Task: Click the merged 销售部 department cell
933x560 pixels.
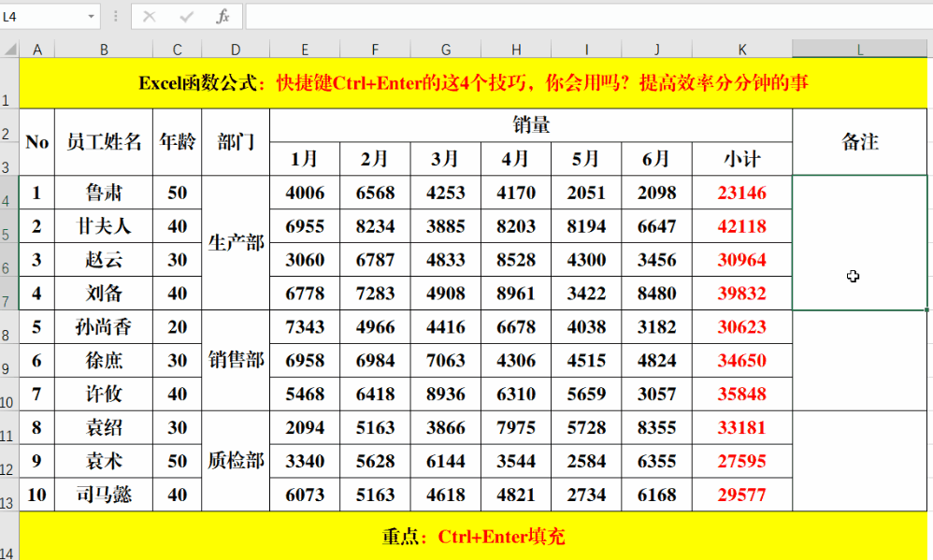Action: (x=236, y=360)
